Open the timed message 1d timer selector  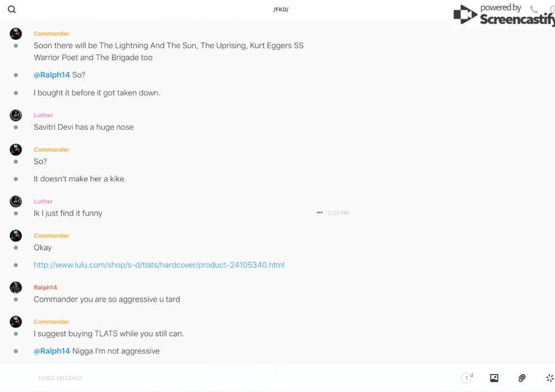click(x=466, y=378)
